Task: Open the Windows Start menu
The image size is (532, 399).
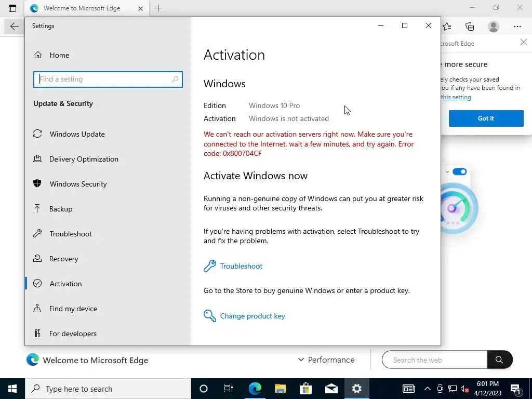Action: [12, 389]
